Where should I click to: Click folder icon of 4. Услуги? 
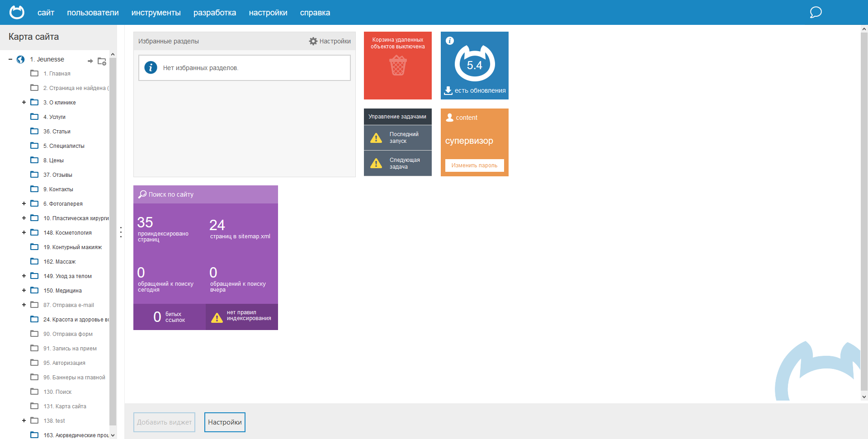34,117
